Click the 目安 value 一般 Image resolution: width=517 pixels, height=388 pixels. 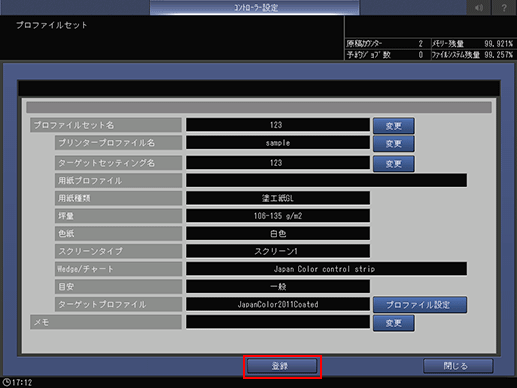click(278, 286)
